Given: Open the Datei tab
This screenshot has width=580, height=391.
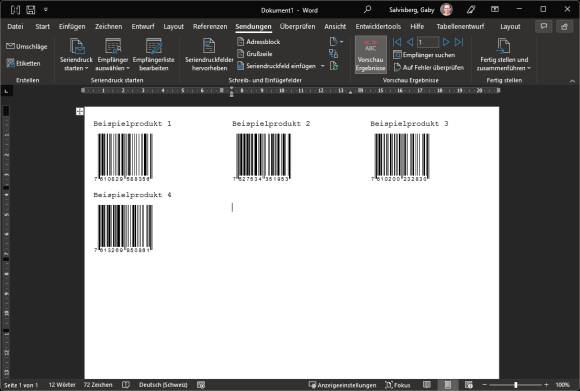Looking at the screenshot, I should click(x=15, y=27).
